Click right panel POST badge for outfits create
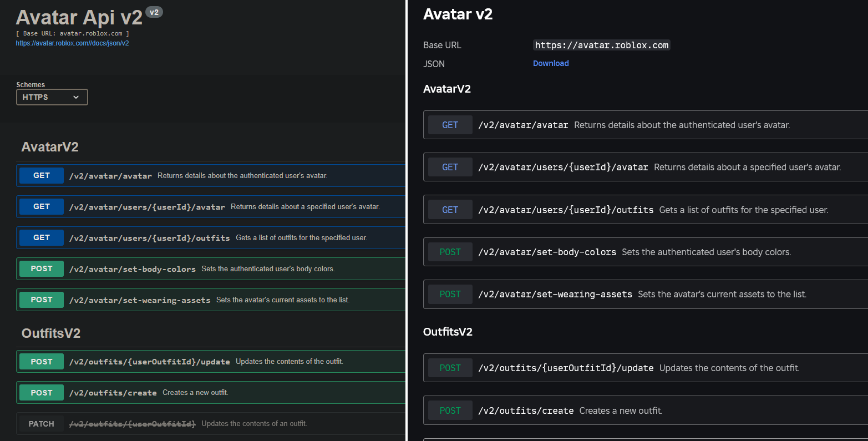Viewport: 868px width, 441px height. [450, 410]
